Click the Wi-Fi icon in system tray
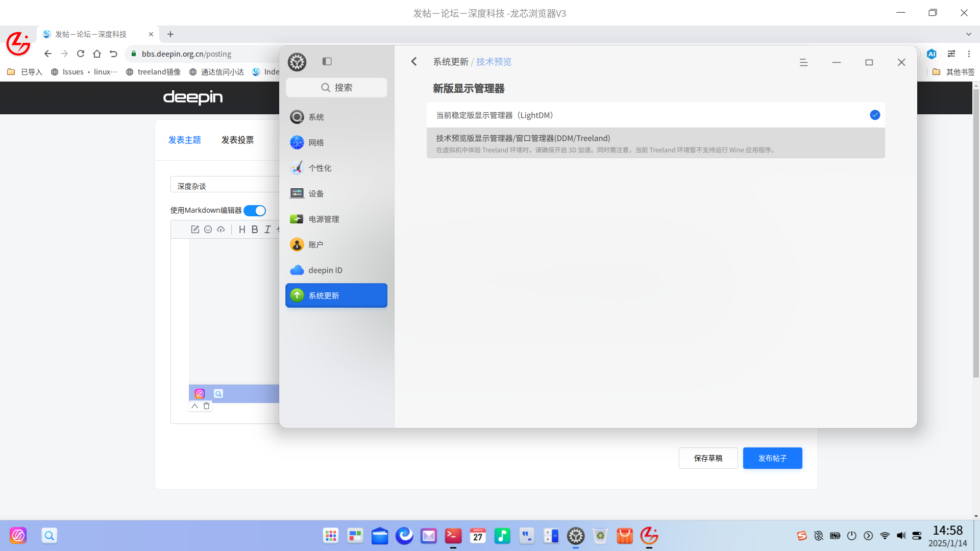Viewport: 980px width, 551px height. point(885,536)
